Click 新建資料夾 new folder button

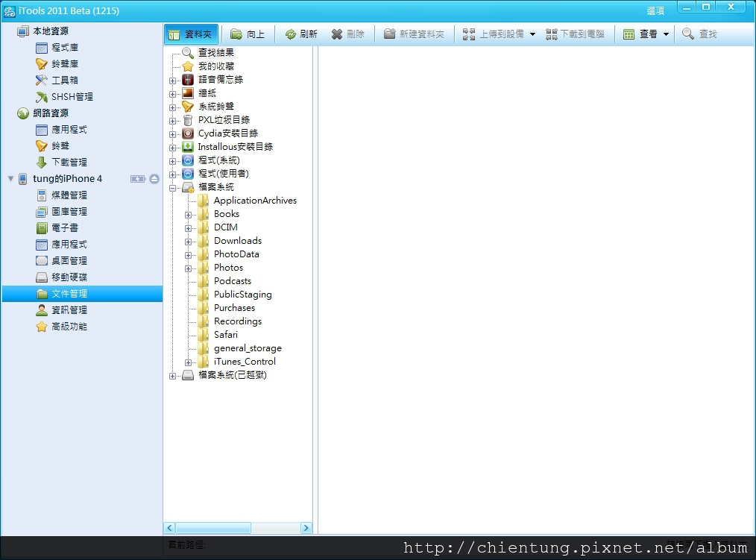tap(415, 34)
